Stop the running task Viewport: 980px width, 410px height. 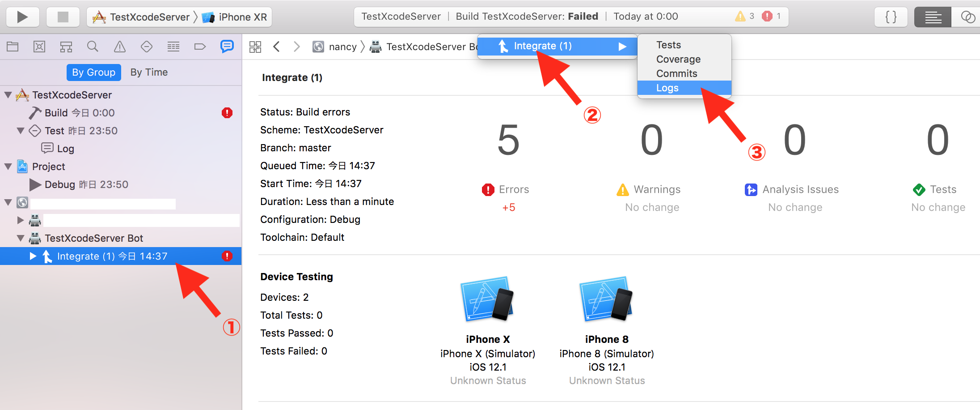pyautogui.click(x=63, y=17)
